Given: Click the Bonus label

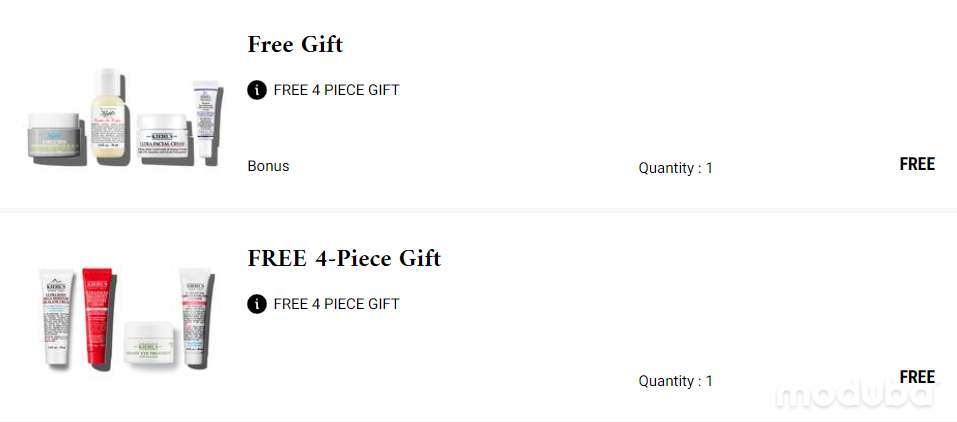Looking at the screenshot, I should tap(269, 166).
